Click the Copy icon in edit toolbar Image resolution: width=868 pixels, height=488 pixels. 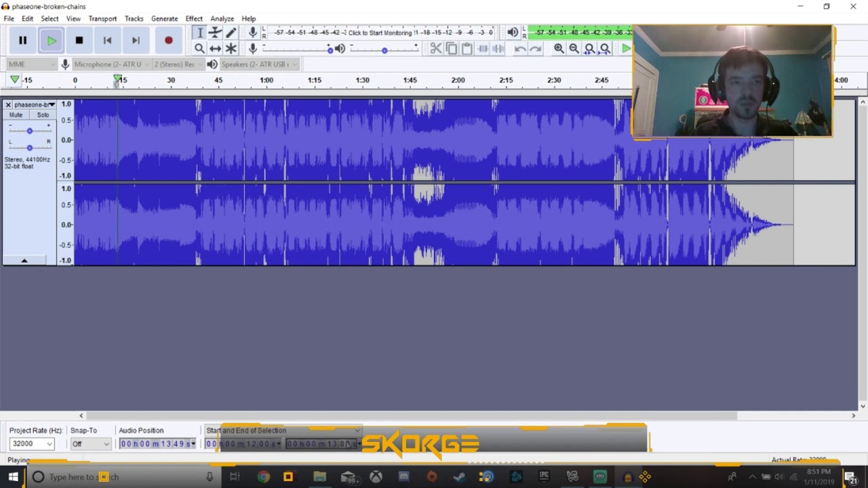(451, 48)
